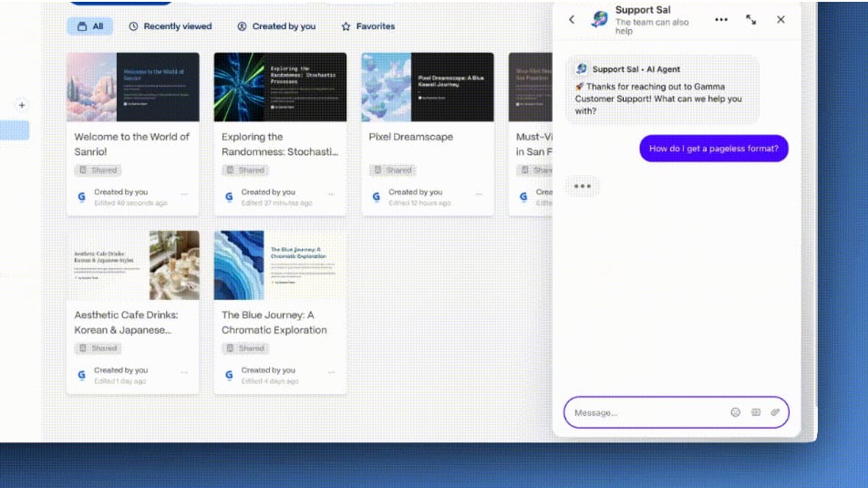The image size is (868, 488).
Task: Expand the support chat window
Action: [x=750, y=19]
